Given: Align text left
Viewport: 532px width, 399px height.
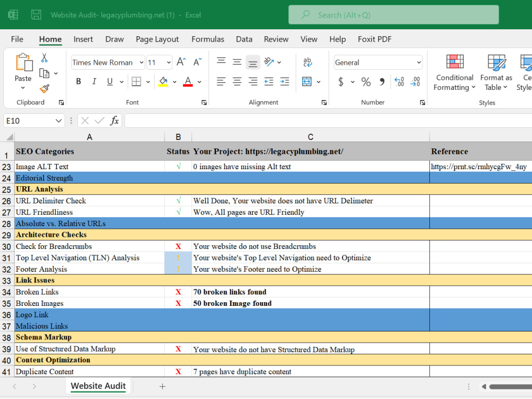Looking at the screenshot, I should click(x=221, y=81).
